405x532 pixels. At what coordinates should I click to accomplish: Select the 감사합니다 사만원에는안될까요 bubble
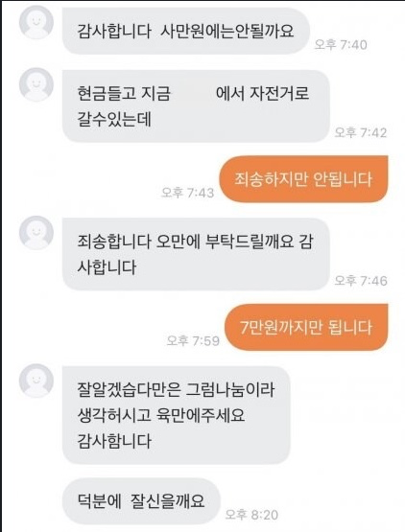tap(186, 32)
